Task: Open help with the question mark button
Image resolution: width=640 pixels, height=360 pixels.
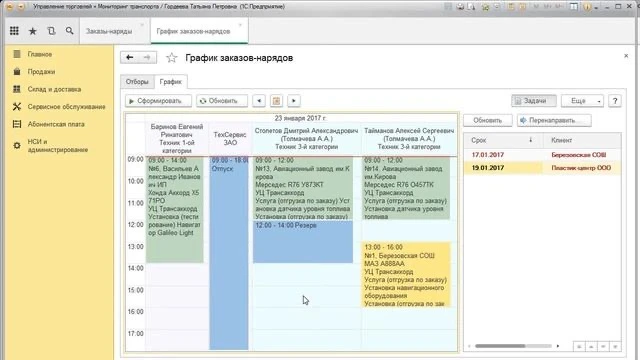Action: (x=615, y=101)
